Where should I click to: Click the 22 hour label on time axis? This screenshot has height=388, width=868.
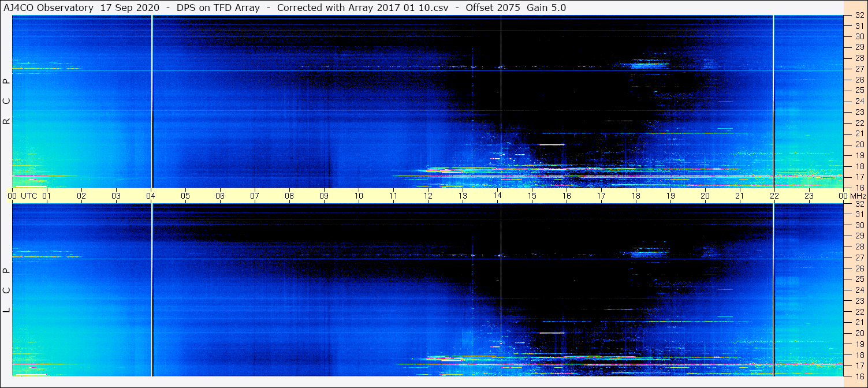point(774,196)
